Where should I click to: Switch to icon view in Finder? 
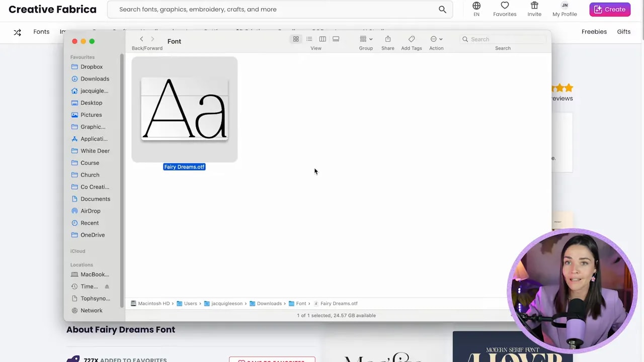click(296, 39)
